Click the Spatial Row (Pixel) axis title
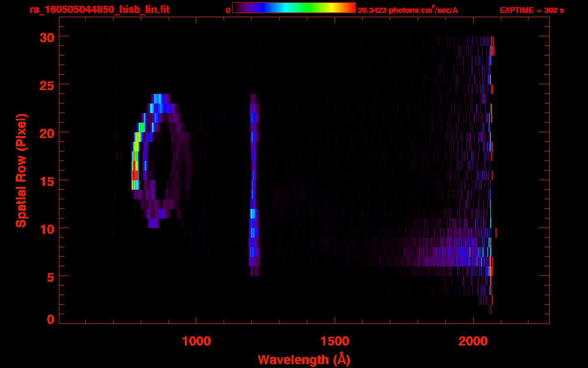The image size is (588, 368). [x=21, y=171]
